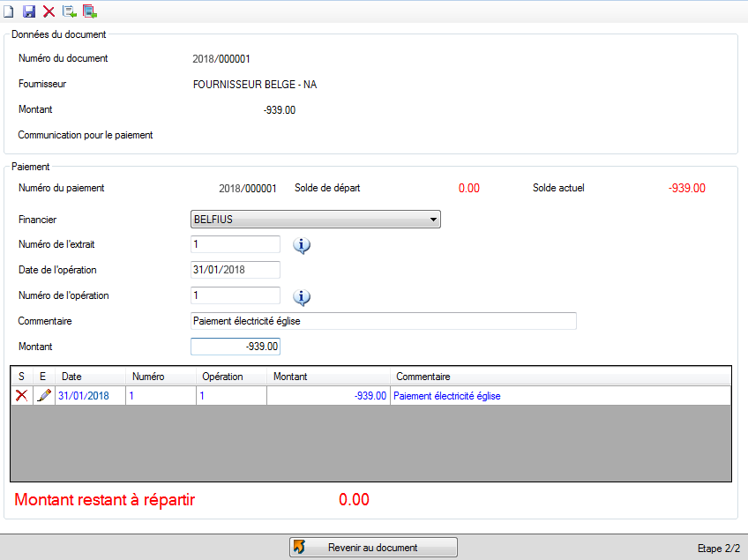This screenshot has width=748, height=560.
Task: Click payment number 2018/000001 in Paiement section
Action: [248, 188]
